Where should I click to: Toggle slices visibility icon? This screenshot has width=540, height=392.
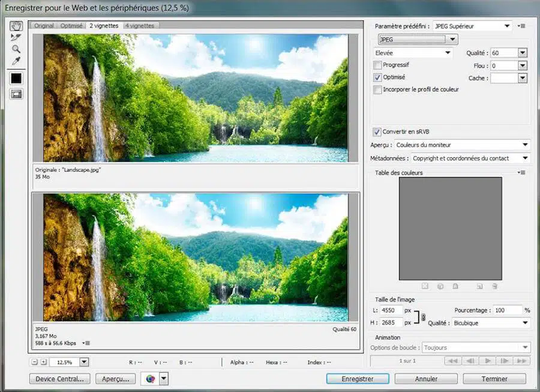pos(16,94)
